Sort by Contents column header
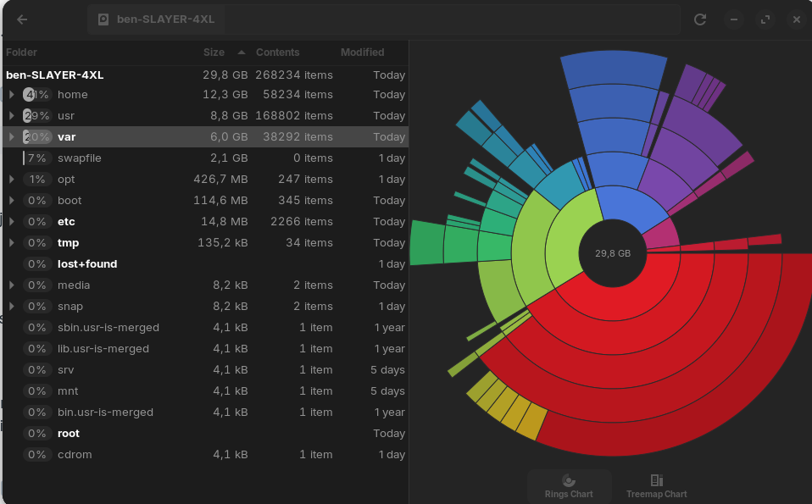 tap(277, 53)
